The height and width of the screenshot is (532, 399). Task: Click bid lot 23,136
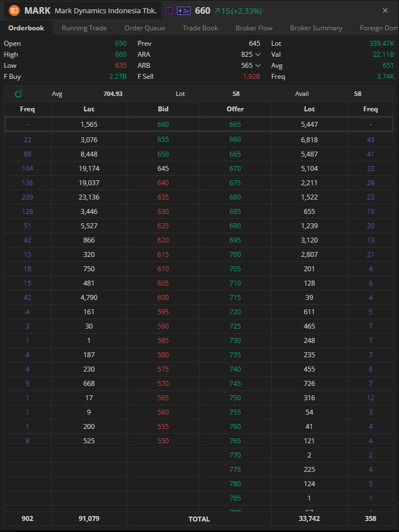click(x=89, y=197)
